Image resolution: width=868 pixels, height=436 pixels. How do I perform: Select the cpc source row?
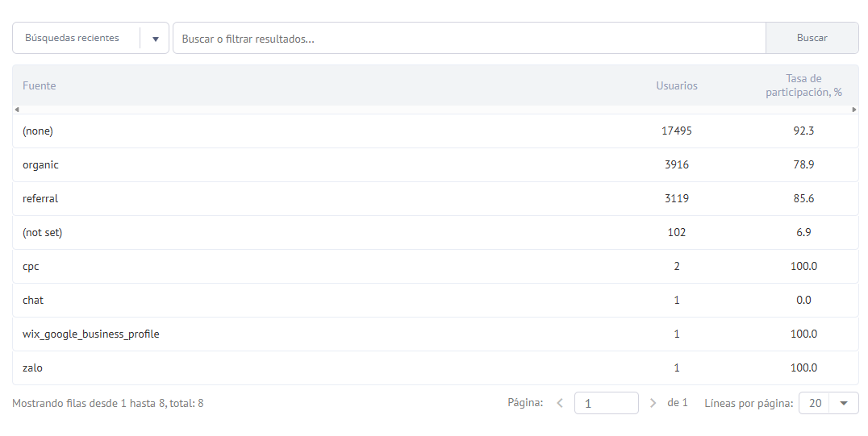(x=436, y=266)
